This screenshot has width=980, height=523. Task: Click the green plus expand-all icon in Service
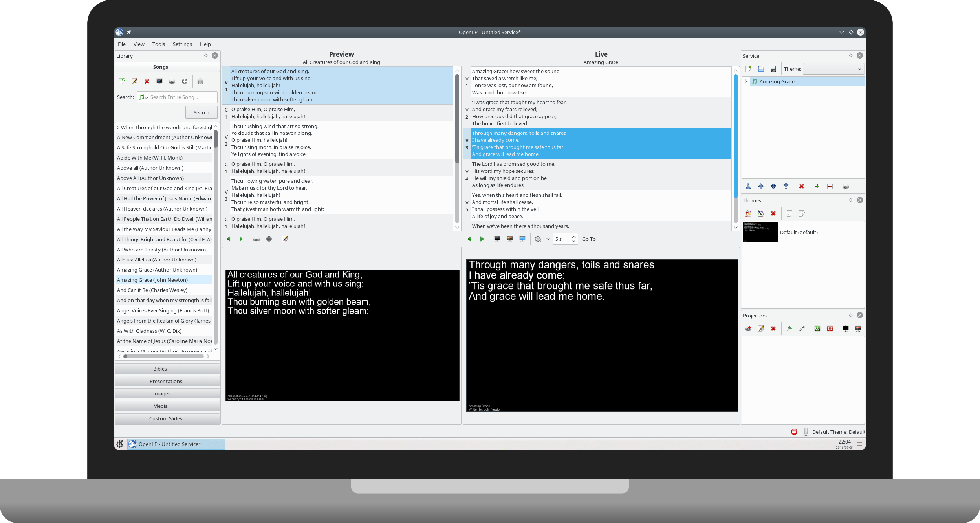(817, 186)
